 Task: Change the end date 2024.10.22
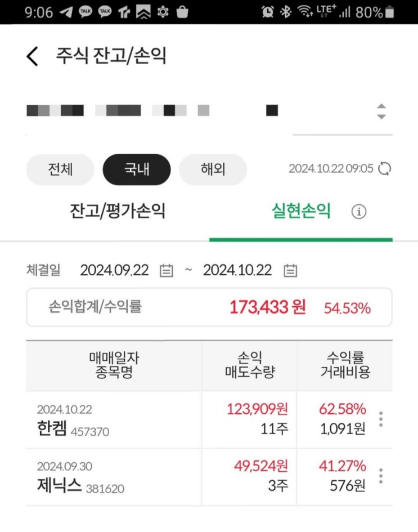click(237, 271)
